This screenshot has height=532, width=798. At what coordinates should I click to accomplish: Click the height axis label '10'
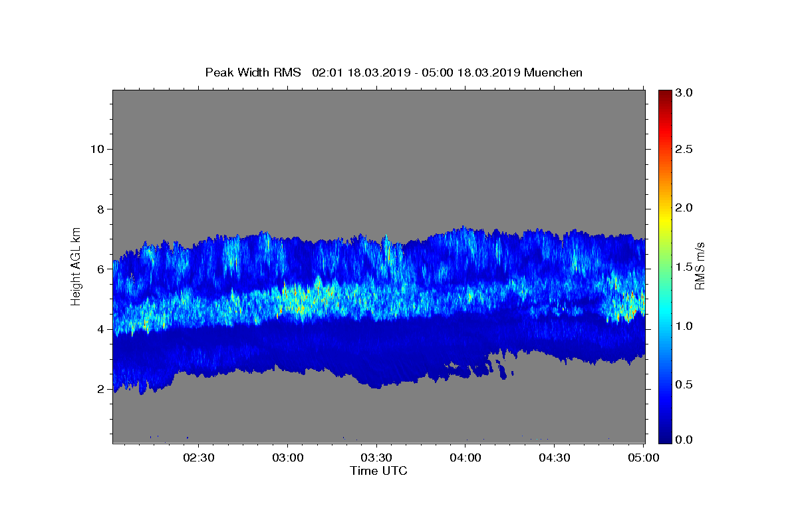[96, 149]
